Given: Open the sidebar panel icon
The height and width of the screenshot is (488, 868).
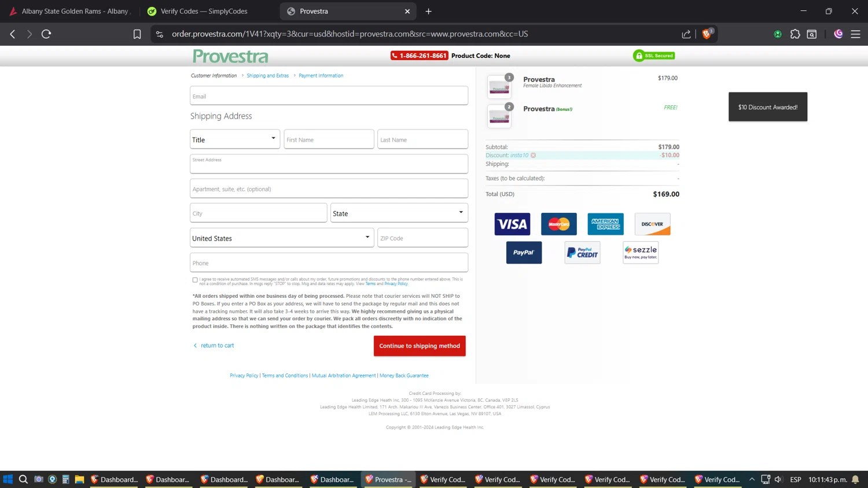Looking at the screenshot, I should 812,34.
